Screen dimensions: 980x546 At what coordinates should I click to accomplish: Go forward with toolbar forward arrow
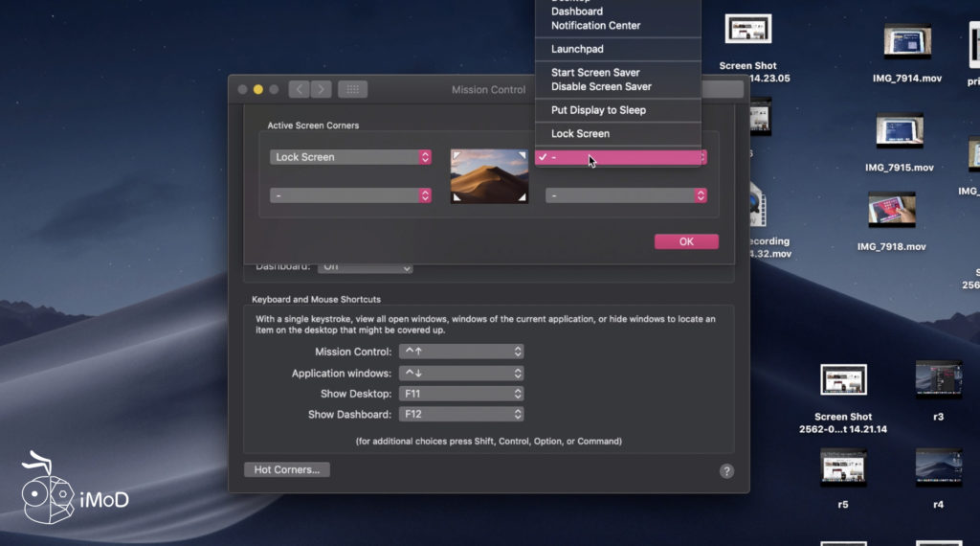pos(322,89)
